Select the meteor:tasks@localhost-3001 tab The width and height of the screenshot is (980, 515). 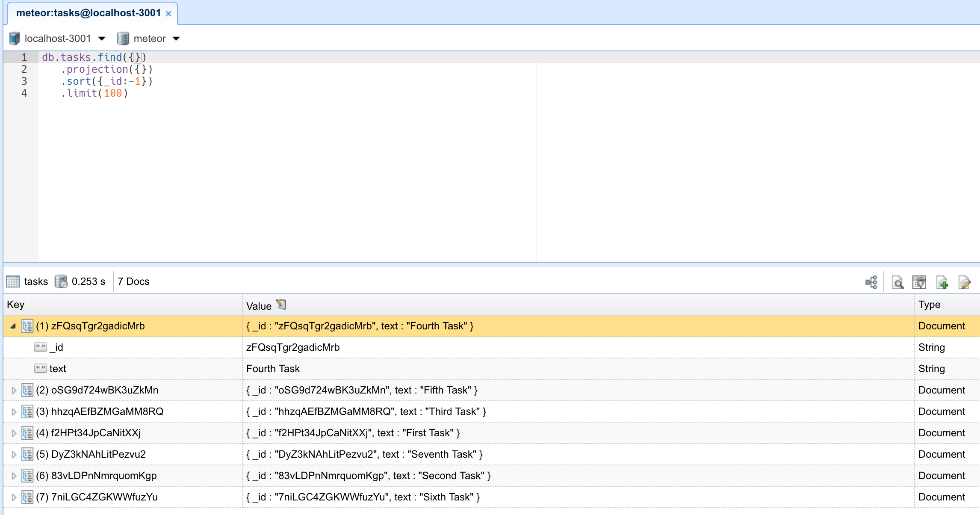click(88, 13)
